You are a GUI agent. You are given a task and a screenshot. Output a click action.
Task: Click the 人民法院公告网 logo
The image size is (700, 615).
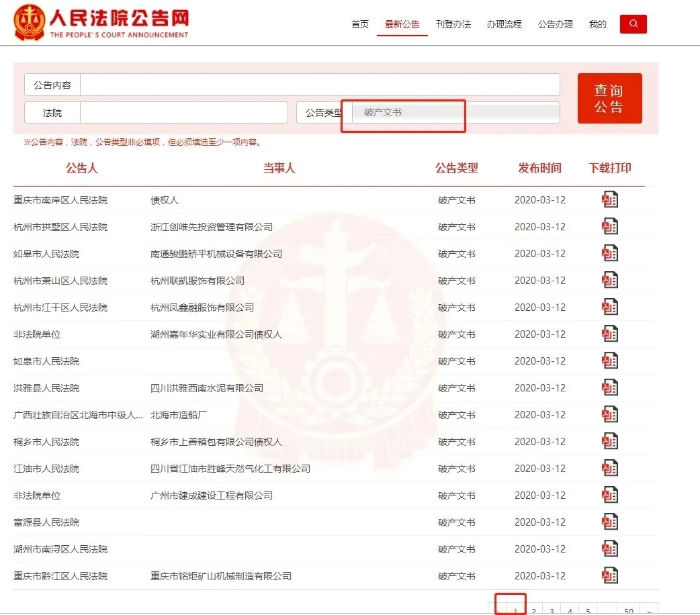point(101,23)
